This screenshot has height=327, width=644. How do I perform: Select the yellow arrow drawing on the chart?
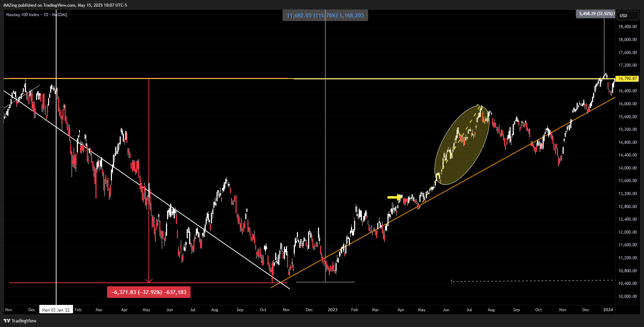tap(395, 197)
